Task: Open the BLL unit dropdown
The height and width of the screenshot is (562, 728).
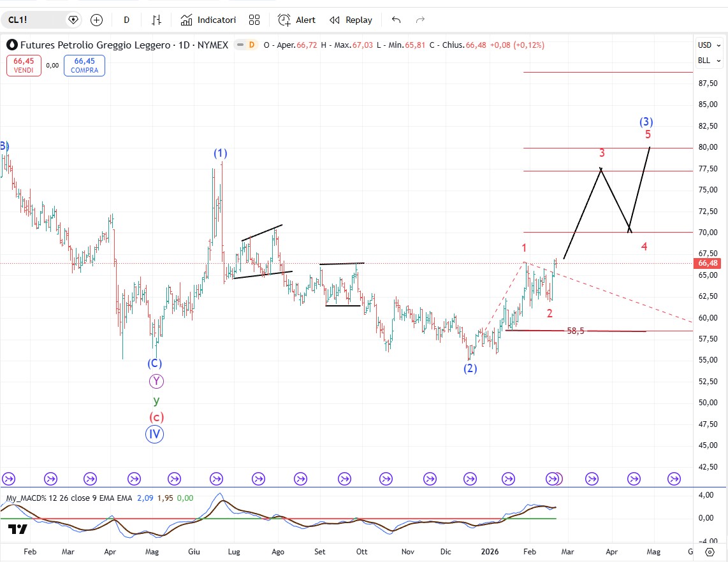Action: (x=708, y=61)
